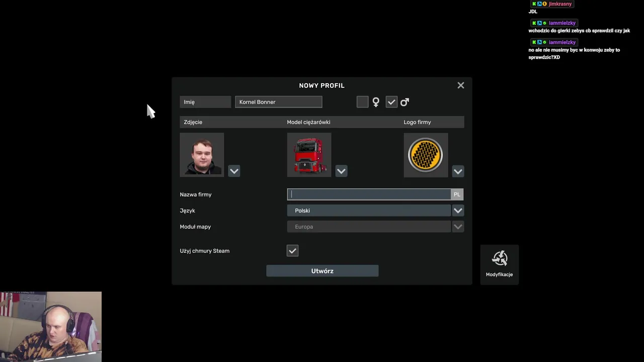
Task: Expand the truck model dropdown
Action: (341, 171)
